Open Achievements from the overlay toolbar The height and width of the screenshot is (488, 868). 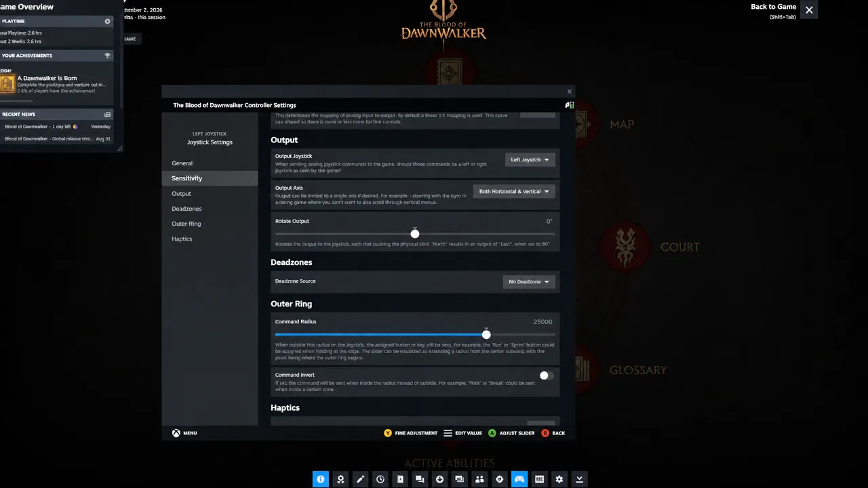click(x=340, y=479)
